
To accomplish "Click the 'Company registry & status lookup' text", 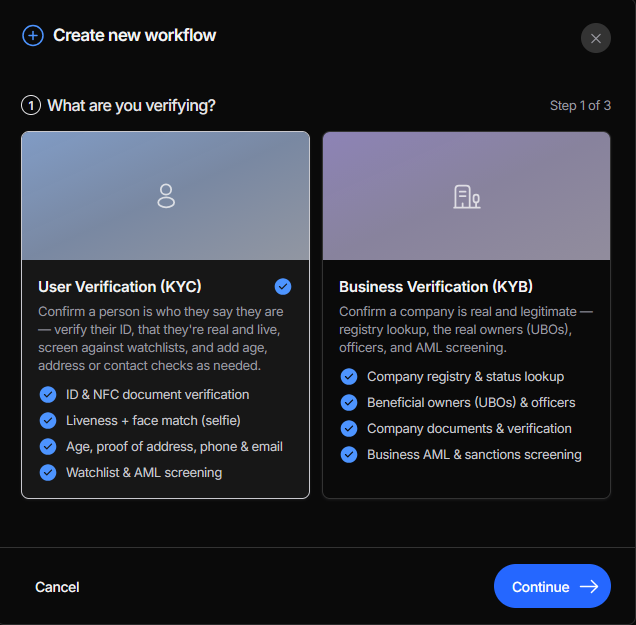I will click(x=465, y=377).
